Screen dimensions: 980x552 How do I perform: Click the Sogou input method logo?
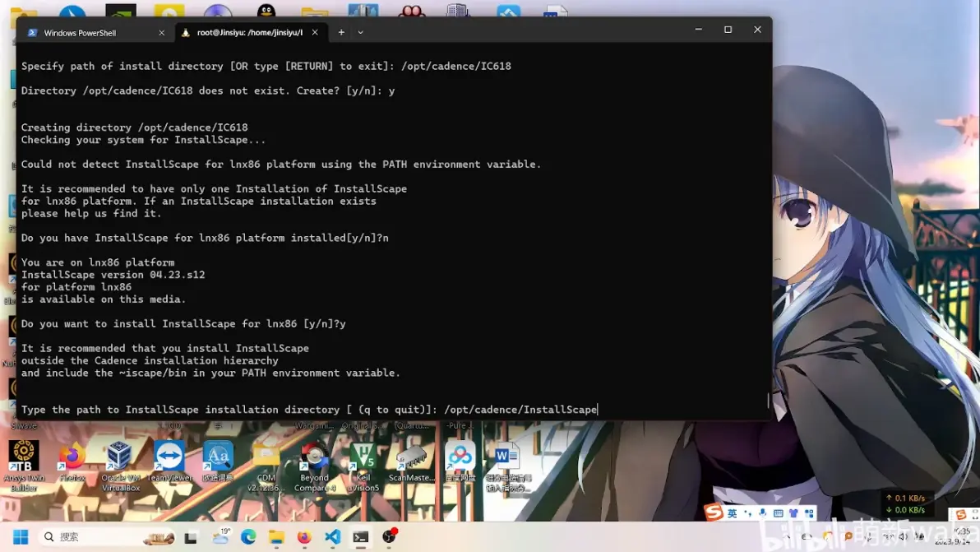coord(713,512)
